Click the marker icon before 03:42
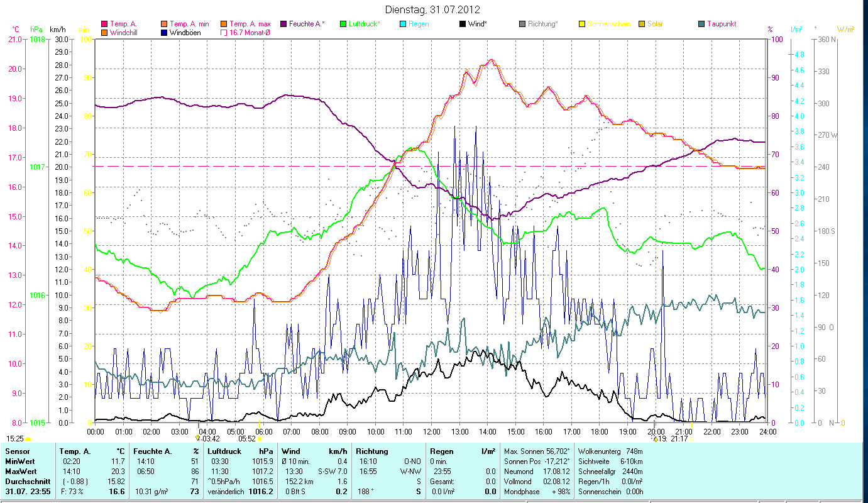868x503 pixels. click(198, 438)
